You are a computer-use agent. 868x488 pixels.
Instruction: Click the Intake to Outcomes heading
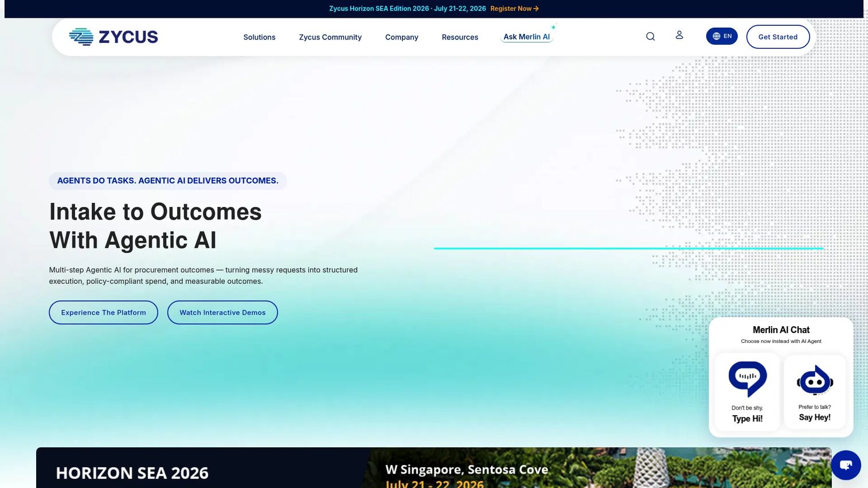coord(155,226)
